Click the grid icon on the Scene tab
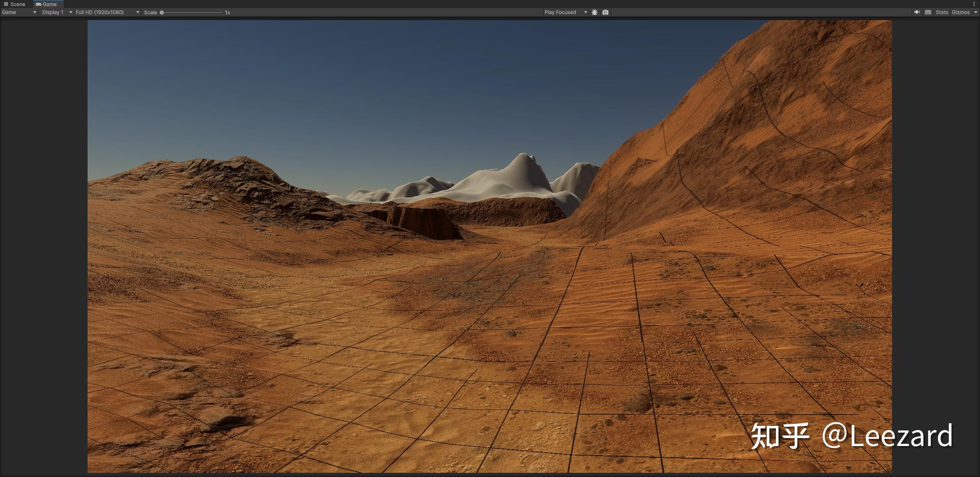 click(x=6, y=4)
